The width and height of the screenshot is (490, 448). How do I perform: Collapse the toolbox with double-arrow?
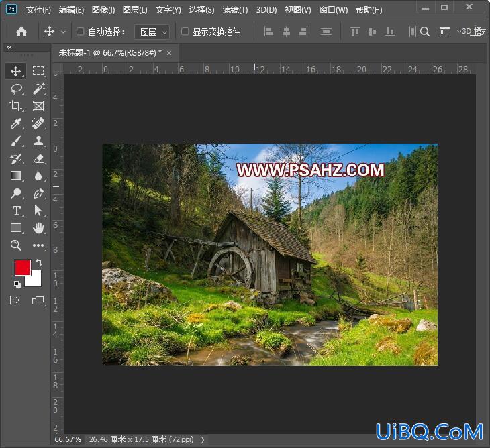[9, 48]
